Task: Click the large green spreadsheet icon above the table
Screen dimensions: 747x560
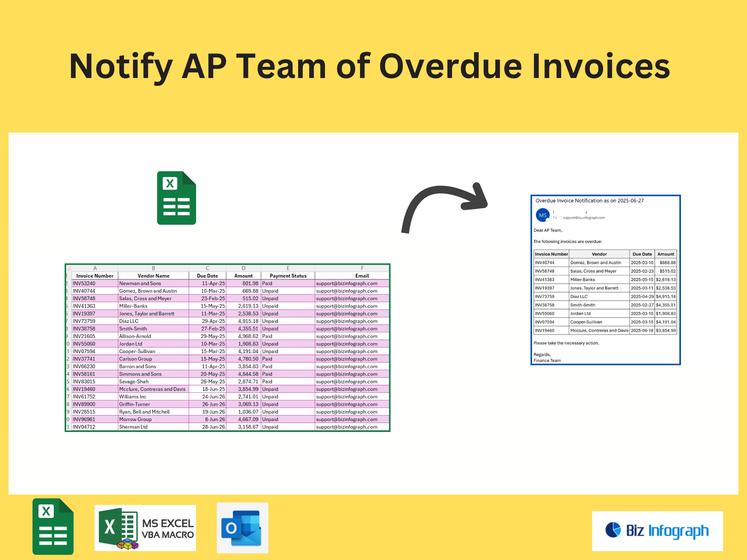Action: 177,198
